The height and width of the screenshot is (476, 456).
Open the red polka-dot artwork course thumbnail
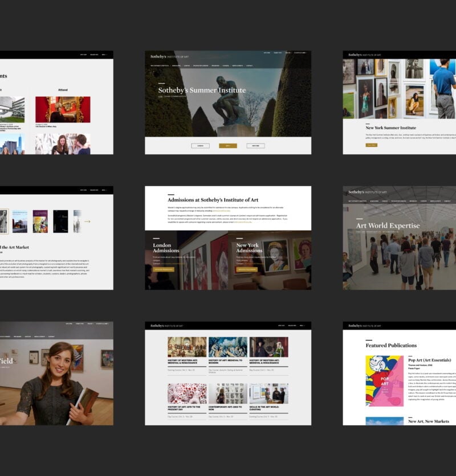click(x=187, y=393)
